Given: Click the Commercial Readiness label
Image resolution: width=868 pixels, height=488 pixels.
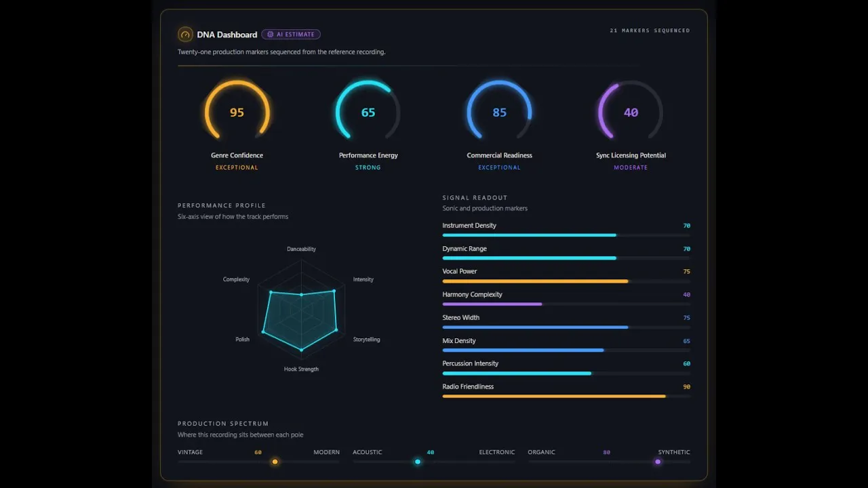Looking at the screenshot, I should click(x=500, y=155).
